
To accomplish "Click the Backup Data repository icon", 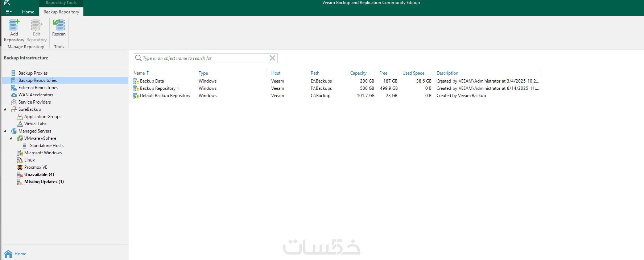I will (136, 81).
